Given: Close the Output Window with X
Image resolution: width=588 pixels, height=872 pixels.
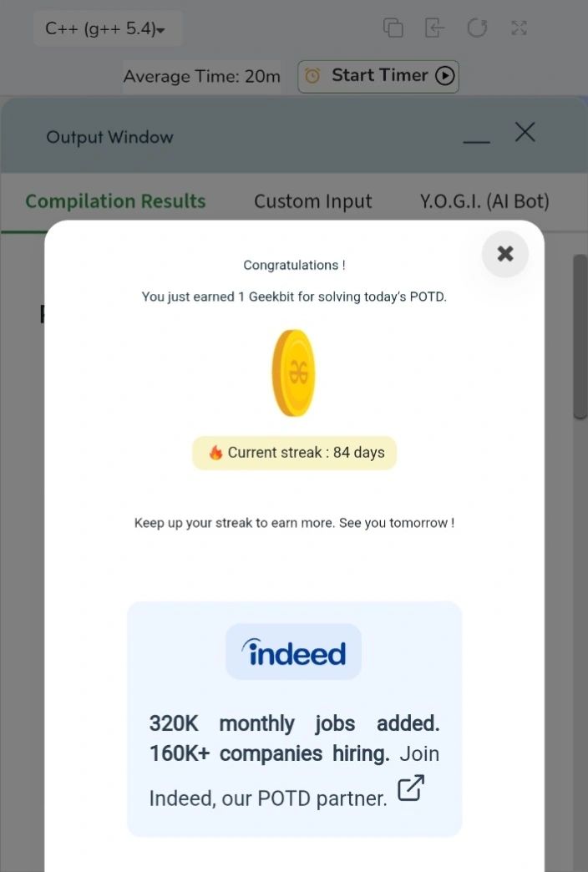Looking at the screenshot, I should click(x=525, y=132).
